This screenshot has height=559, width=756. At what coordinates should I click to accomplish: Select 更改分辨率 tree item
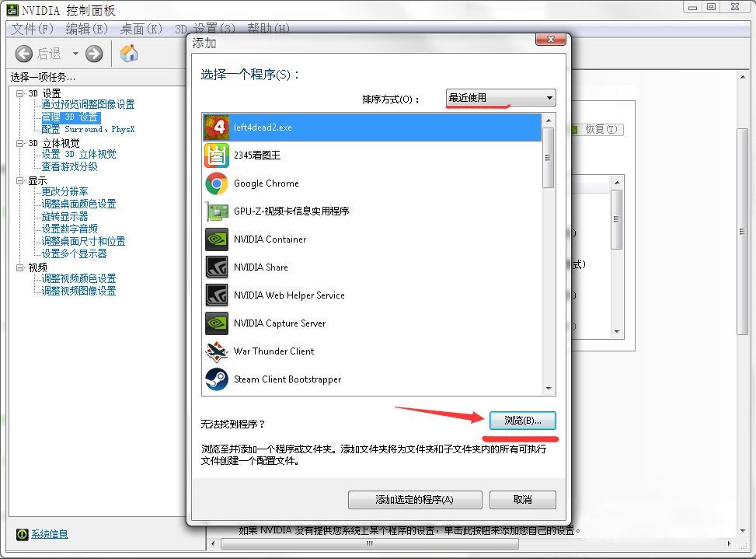64,191
